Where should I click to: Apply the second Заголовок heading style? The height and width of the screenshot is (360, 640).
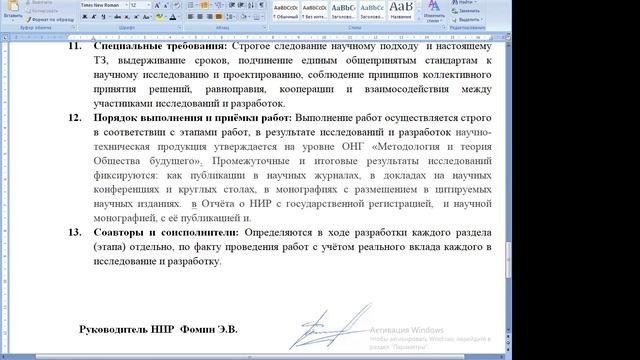point(372,11)
